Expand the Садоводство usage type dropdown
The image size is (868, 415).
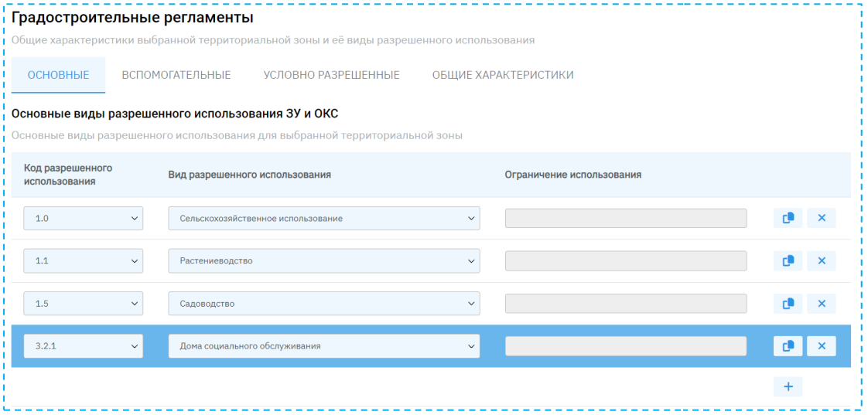[323, 304]
